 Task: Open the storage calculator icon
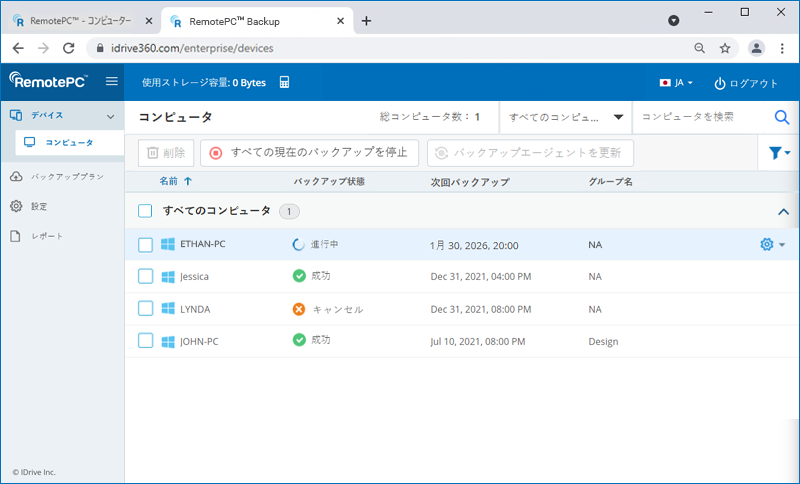pos(284,82)
